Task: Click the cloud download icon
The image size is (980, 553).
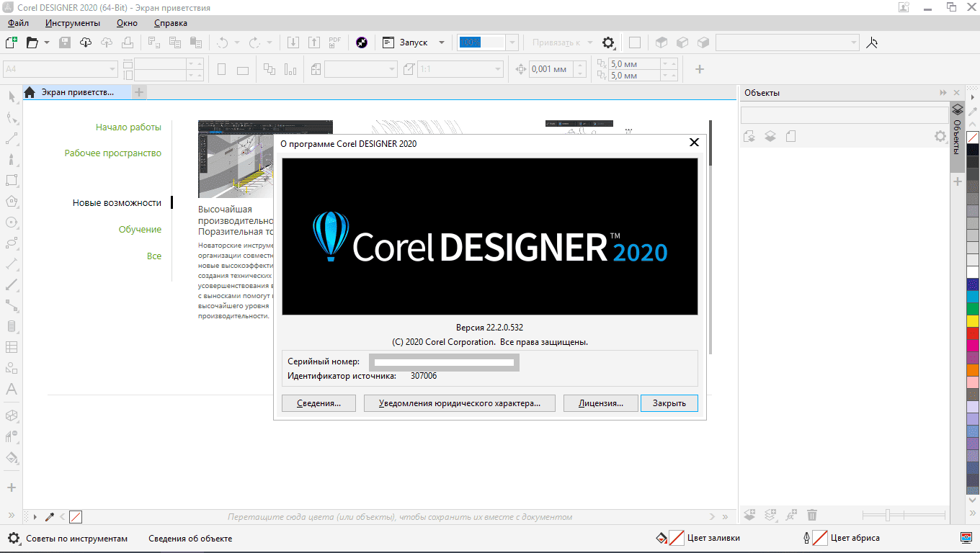Action: [x=86, y=42]
